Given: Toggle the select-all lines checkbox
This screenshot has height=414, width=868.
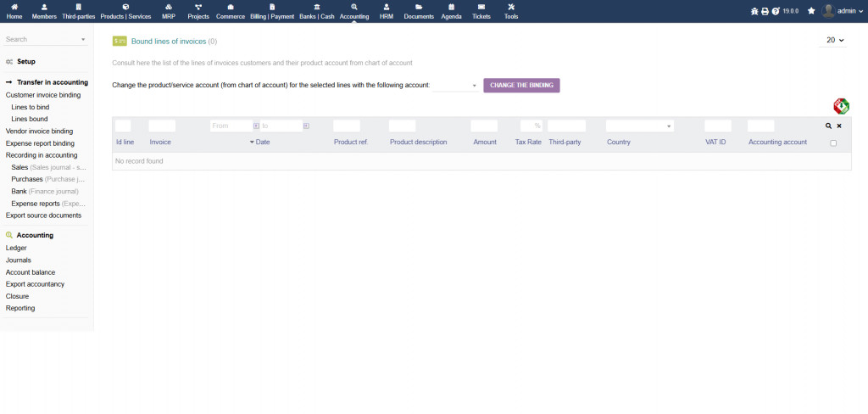Looking at the screenshot, I should click(x=833, y=143).
